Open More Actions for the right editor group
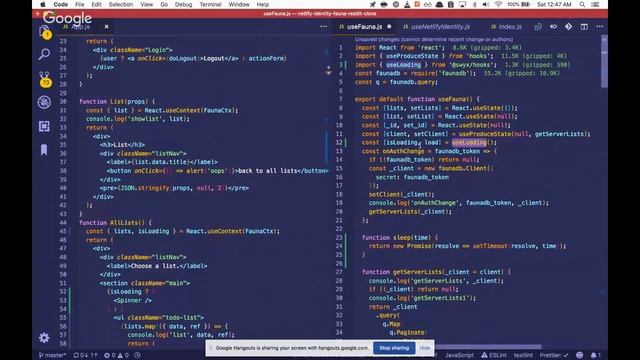This screenshot has width=640, height=360. 600,27
